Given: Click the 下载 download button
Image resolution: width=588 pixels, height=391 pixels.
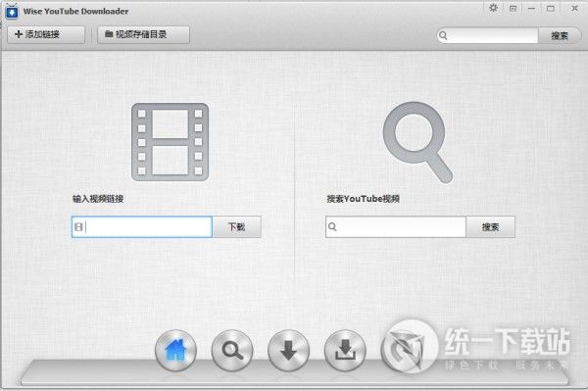Looking at the screenshot, I should [x=236, y=226].
